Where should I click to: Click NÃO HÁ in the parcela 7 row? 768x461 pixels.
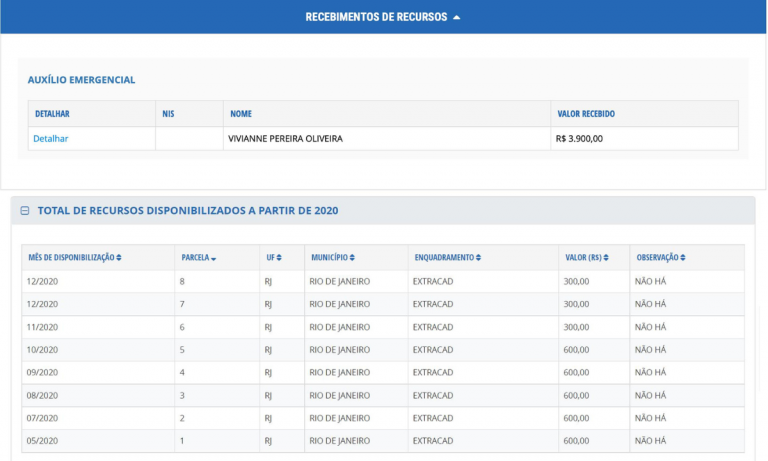click(x=650, y=304)
